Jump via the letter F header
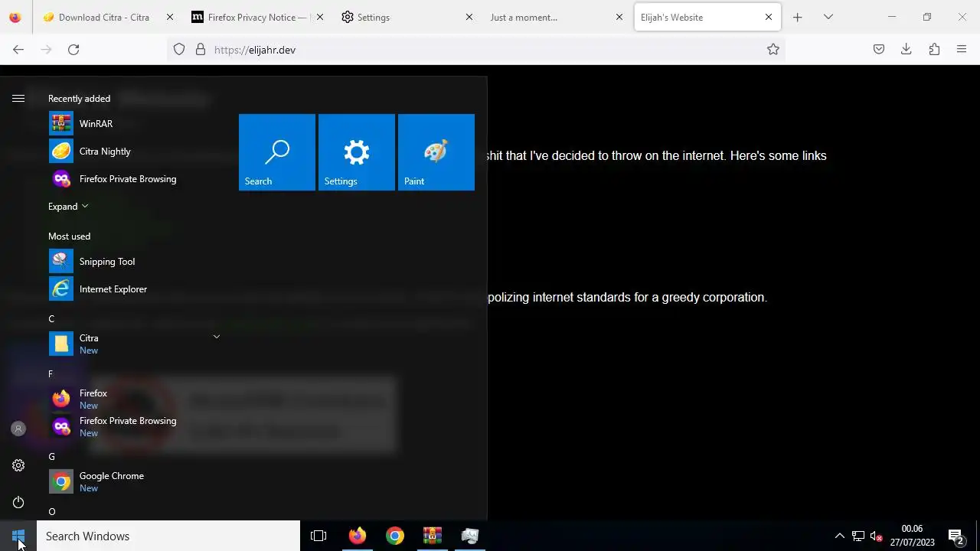 (x=51, y=373)
